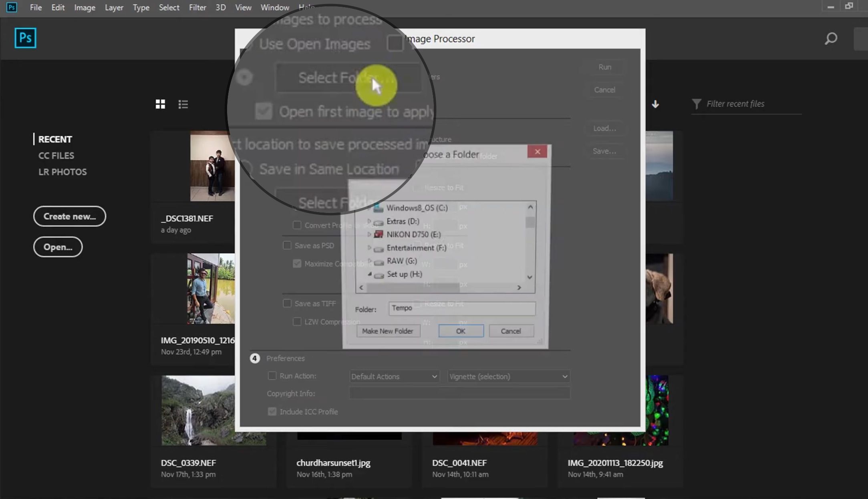The width and height of the screenshot is (868, 499).
Task: Open the Default Actions dropdown
Action: pyautogui.click(x=394, y=377)
